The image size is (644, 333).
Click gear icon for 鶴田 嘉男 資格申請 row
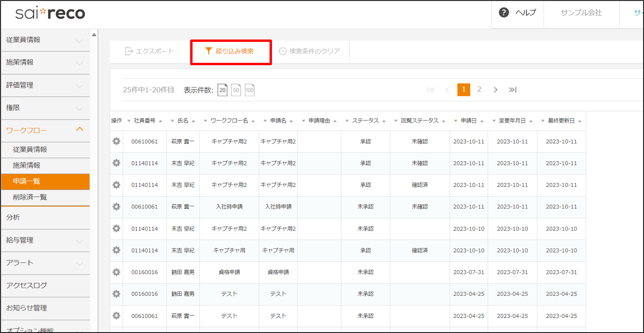point(116,272)
